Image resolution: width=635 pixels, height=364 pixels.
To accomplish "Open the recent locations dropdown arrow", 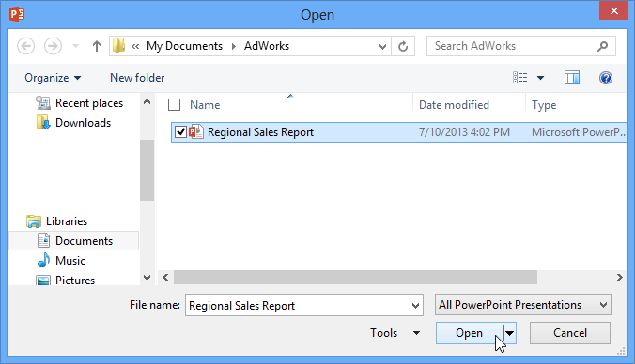I will coord(75,46).
